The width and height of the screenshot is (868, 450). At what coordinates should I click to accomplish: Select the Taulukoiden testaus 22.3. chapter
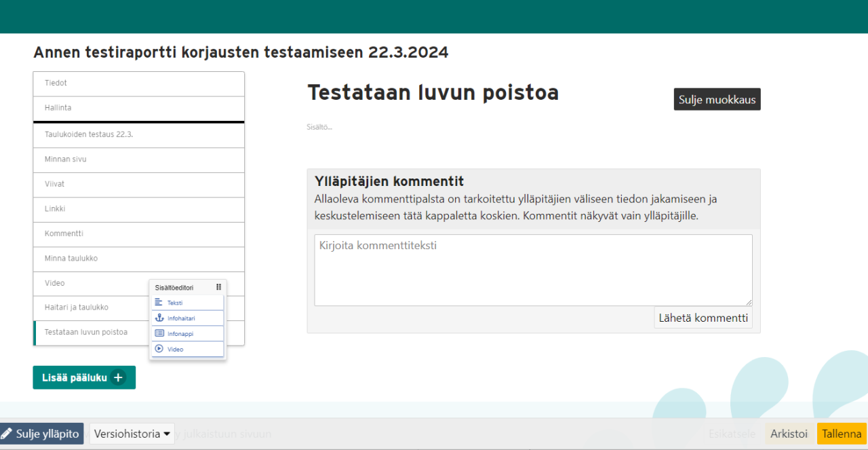[x=138, y=134]
